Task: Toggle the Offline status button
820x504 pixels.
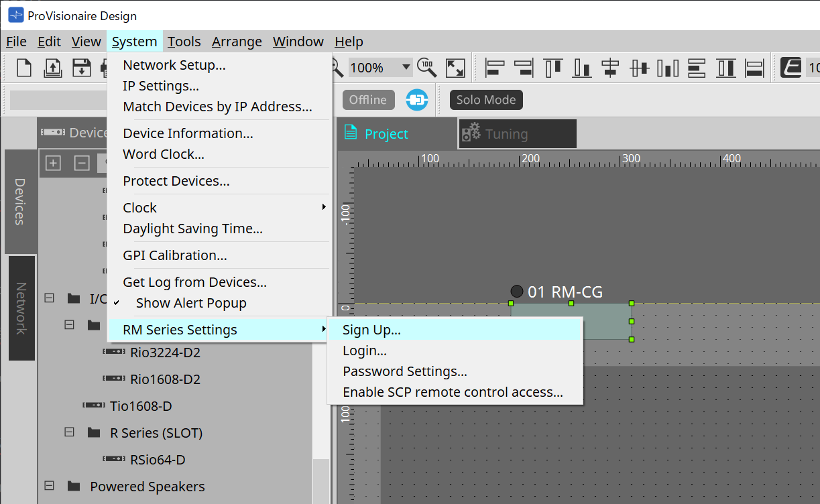Action: click(x=368, y=100)
